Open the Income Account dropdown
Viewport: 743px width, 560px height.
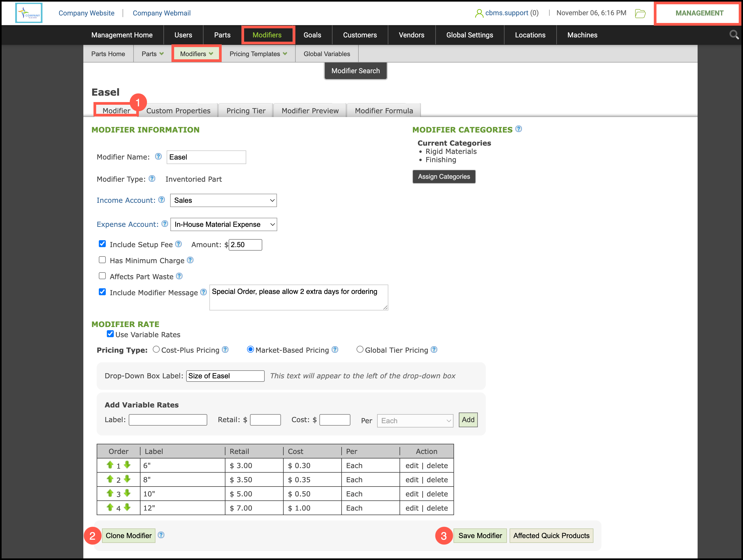[223, 201]
